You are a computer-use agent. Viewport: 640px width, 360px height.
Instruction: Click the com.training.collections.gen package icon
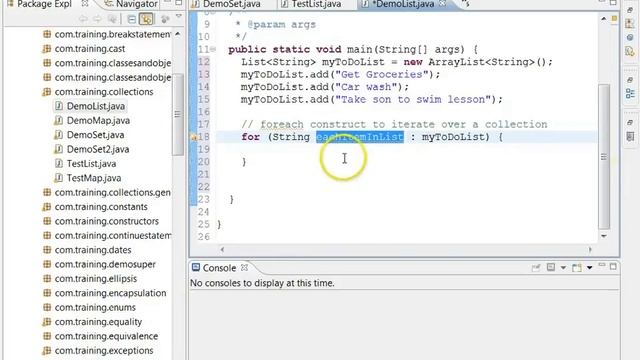click(x=47, y=192)
